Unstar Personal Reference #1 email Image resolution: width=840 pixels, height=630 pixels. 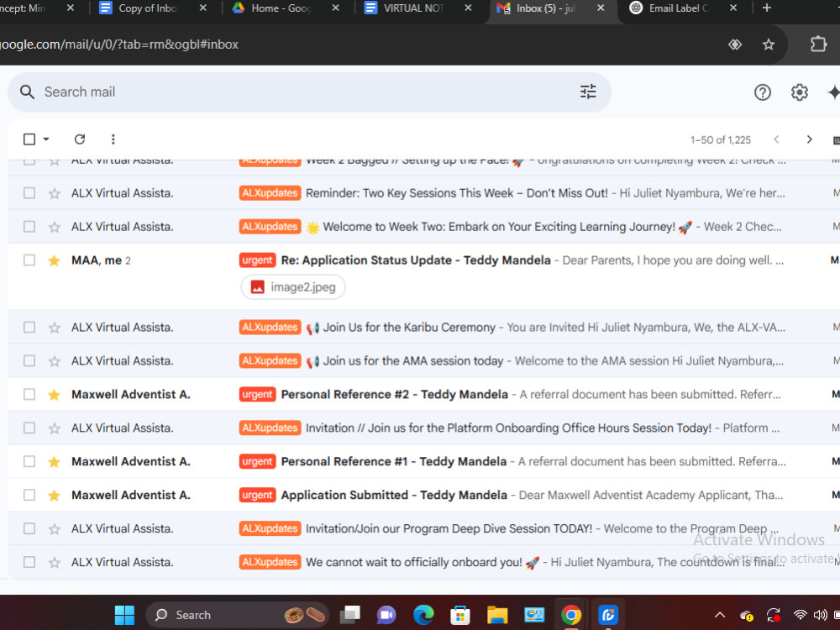tap(54, 462)
